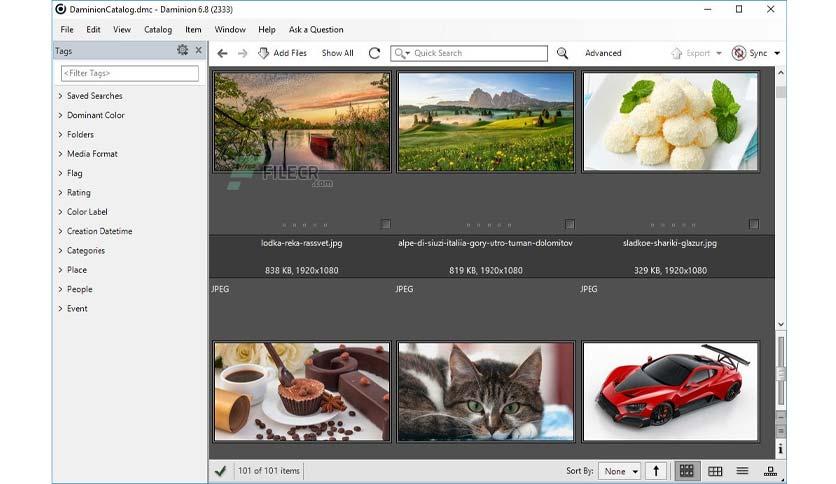Click the Advanced search link
The width and height of the screenshot is (836, 484).
(x=603, y=53)
